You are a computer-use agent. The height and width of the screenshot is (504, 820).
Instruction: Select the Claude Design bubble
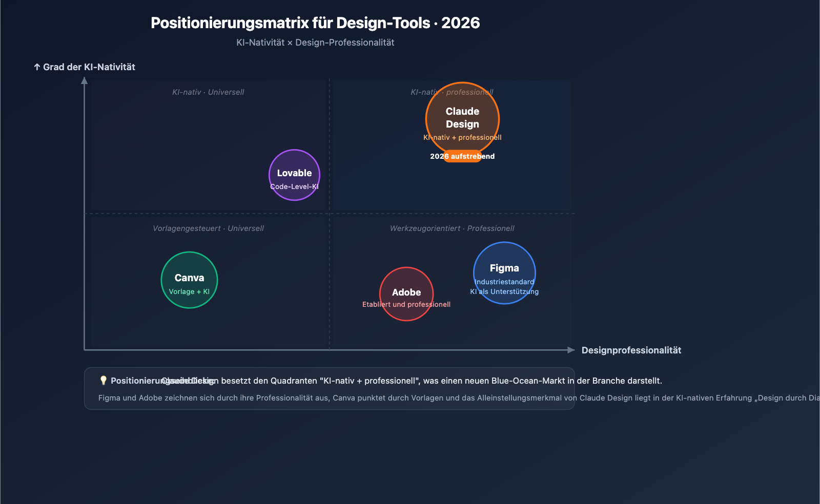point(462,118)
